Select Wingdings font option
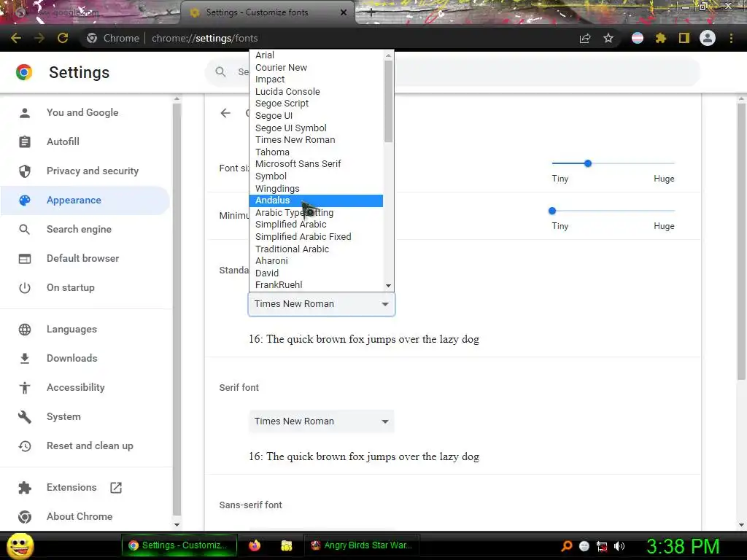This screenshot has height=560, width=747. 316,189
